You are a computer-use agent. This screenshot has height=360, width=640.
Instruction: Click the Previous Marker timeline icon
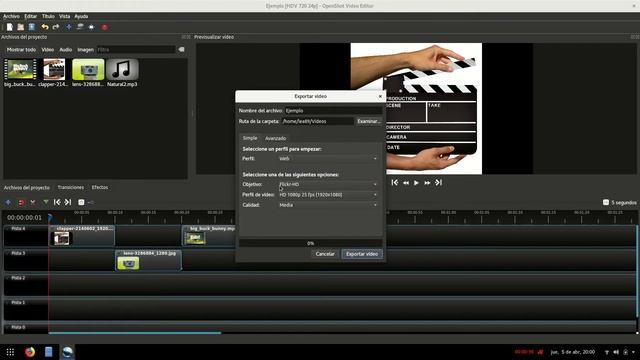tap(57, 202)
